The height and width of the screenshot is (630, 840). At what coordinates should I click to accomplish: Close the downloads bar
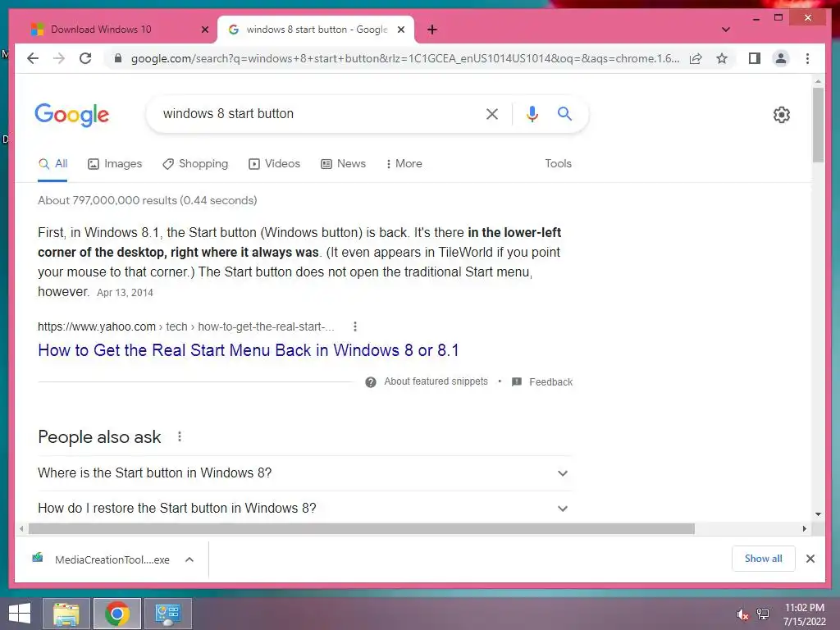[810, 559]
